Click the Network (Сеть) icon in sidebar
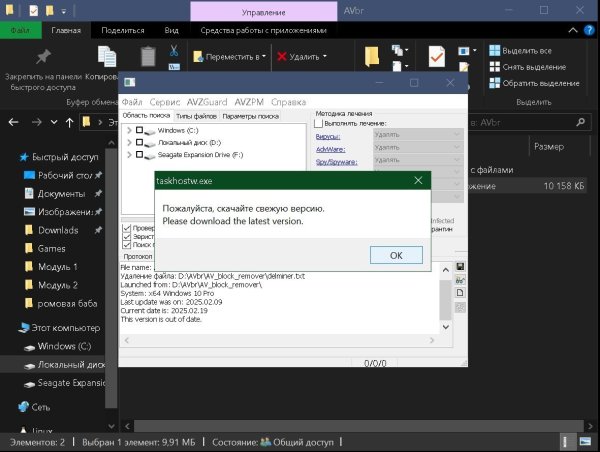Viewport: 600px width, 452px height. pyautogui.click(x=23, y=407)
